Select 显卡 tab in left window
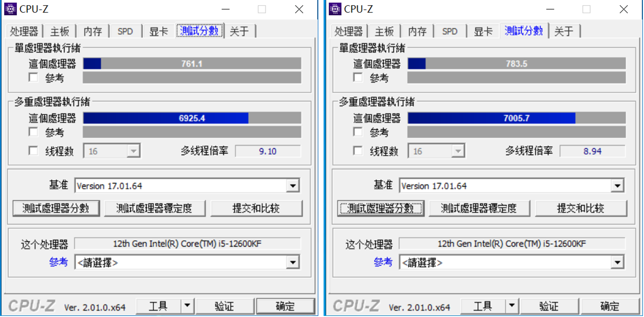 click(x=158, y=31)
